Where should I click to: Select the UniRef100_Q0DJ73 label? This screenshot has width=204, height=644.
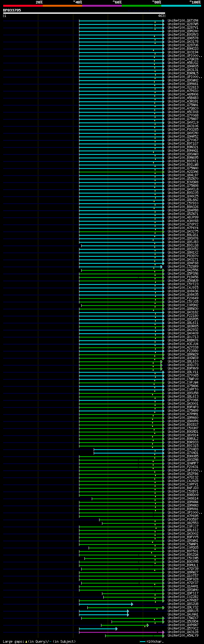pos(183,365)
